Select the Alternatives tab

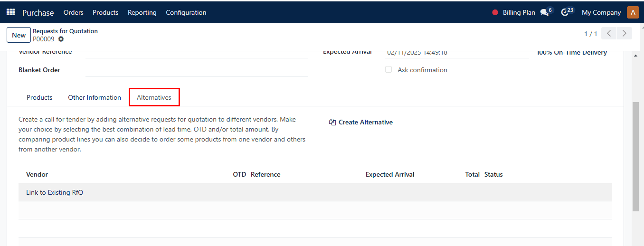[x=154, y=97]
